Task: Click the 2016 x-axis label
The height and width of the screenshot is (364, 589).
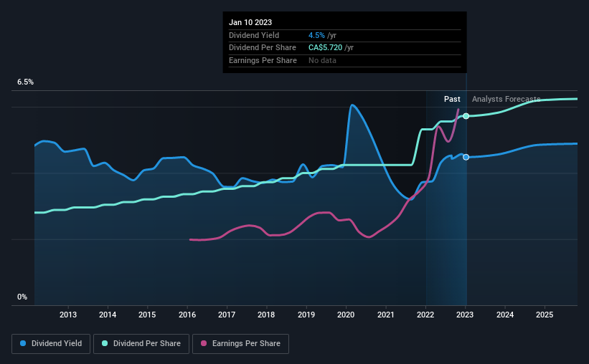Action: pyautogui.click(x=187, y=315)
